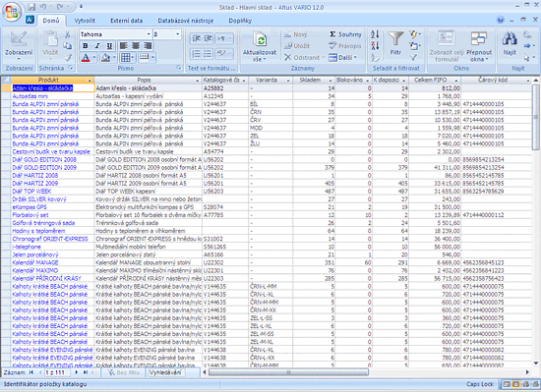Toggle bold formatting
Viewport: 541px width, 392px height.
click(x=86, y=45)
